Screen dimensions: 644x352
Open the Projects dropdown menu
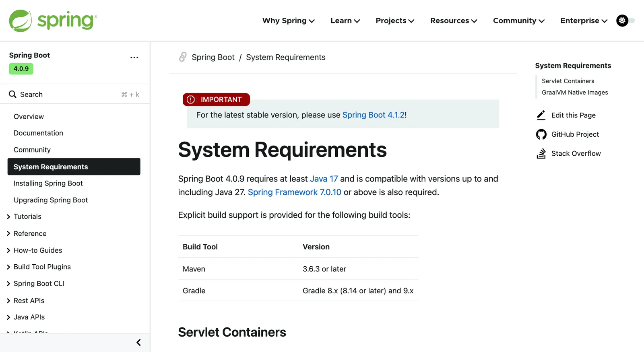coord(395,21)
